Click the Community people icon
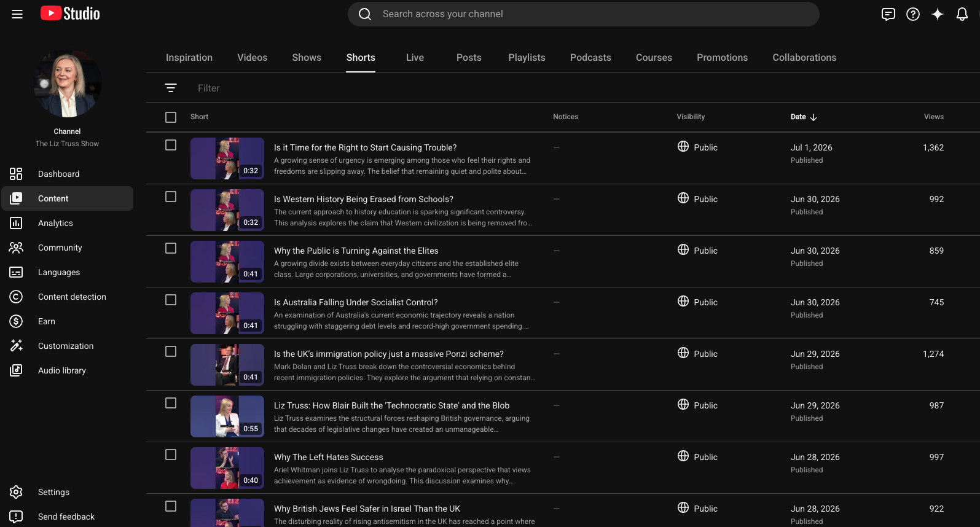This screenshot has width=980, height=527. 16,248
